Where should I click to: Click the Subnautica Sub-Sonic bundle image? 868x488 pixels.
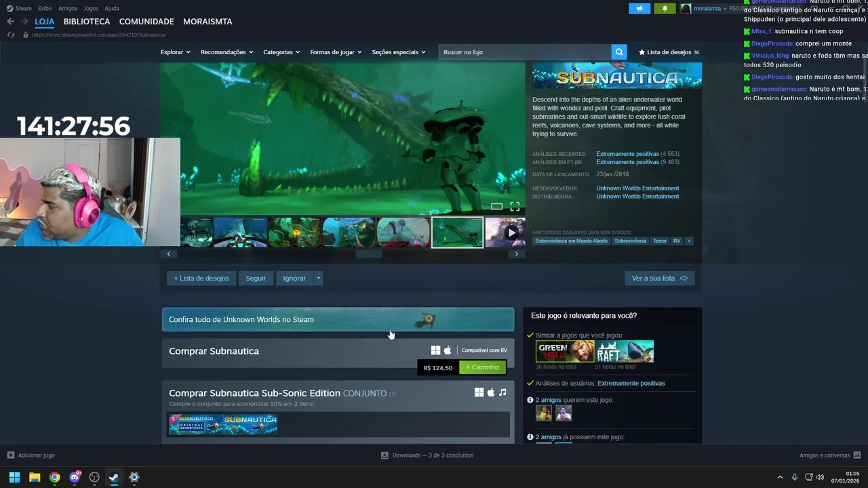[223, 424]
